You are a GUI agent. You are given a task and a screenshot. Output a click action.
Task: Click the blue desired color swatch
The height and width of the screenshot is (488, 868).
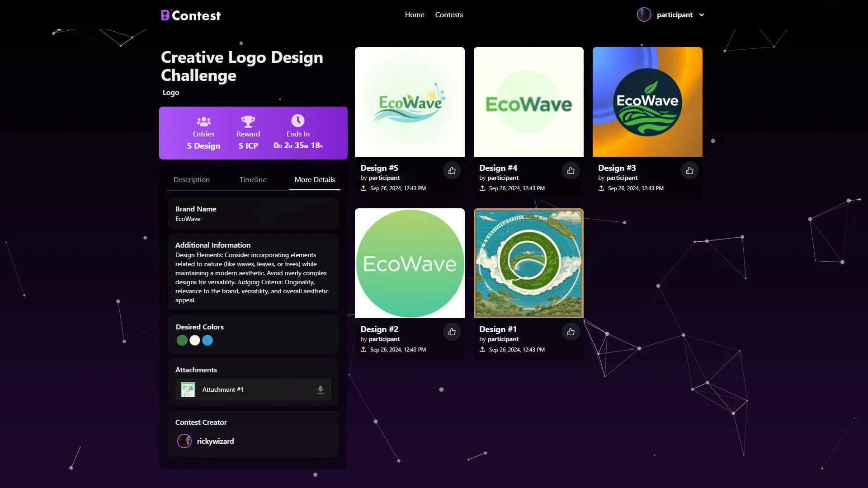[208, 340]
